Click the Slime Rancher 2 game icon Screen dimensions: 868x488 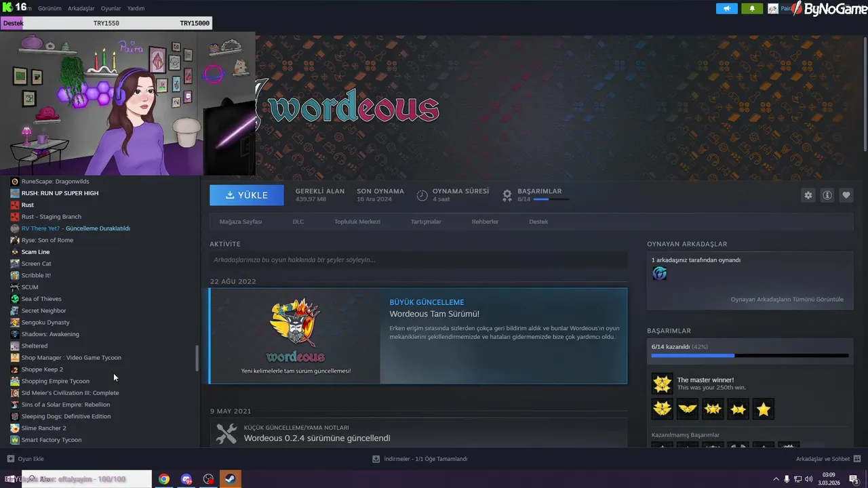[15, 428]
